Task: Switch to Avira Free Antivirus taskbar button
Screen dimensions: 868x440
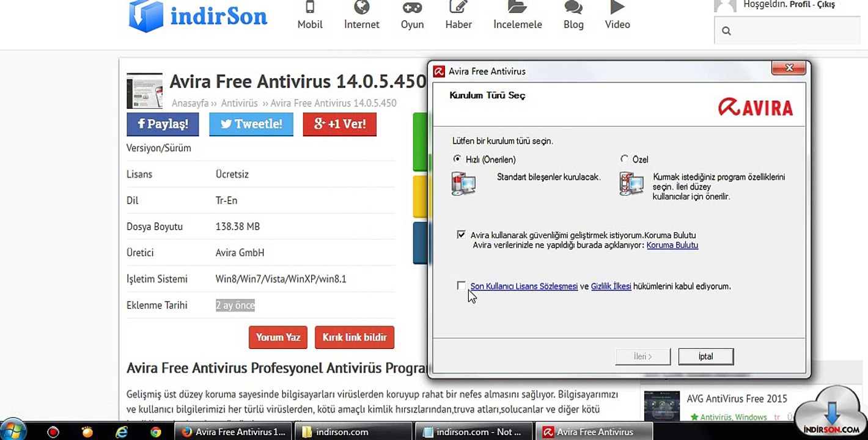Action: (595, 432)
